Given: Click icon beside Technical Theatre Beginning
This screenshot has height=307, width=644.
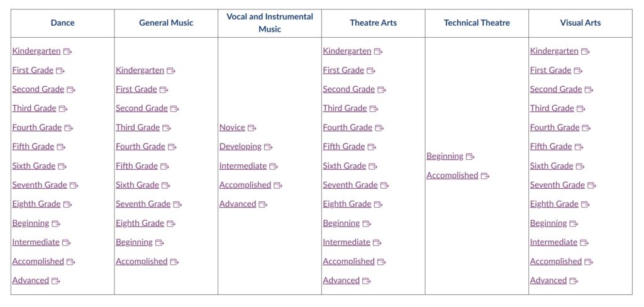Looking at the screenshot, I should pyautogui.click(x=470, y=157).
